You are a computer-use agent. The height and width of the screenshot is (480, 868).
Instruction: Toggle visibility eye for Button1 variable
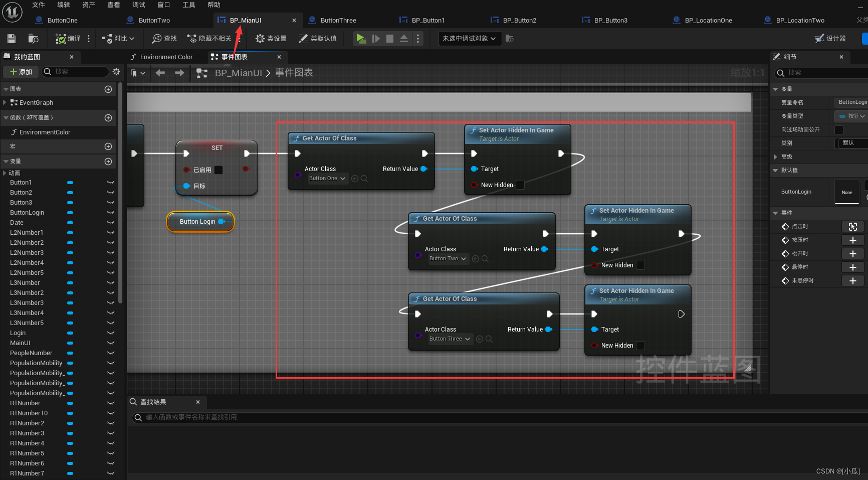(111, 183)
